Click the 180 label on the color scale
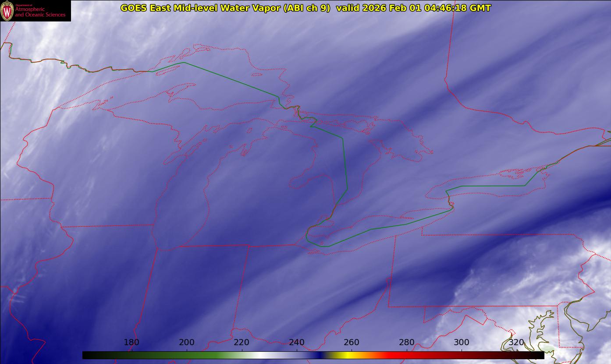This screenshot has height=364, width=611. coord(131,343)
